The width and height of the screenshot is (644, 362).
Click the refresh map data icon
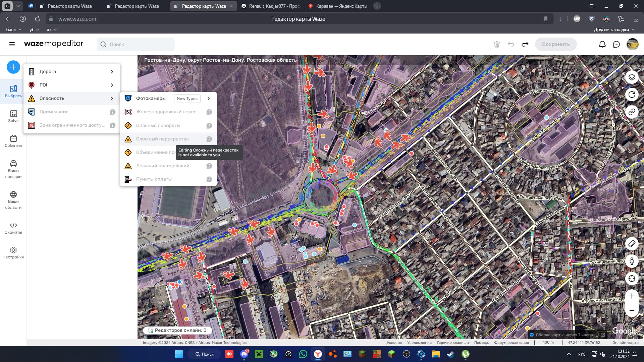point(632,95)
